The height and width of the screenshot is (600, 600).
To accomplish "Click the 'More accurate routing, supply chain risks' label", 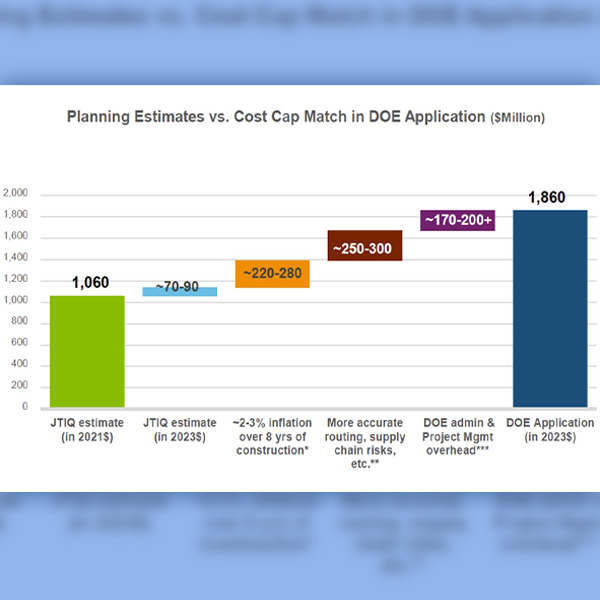I will [365, 444].
